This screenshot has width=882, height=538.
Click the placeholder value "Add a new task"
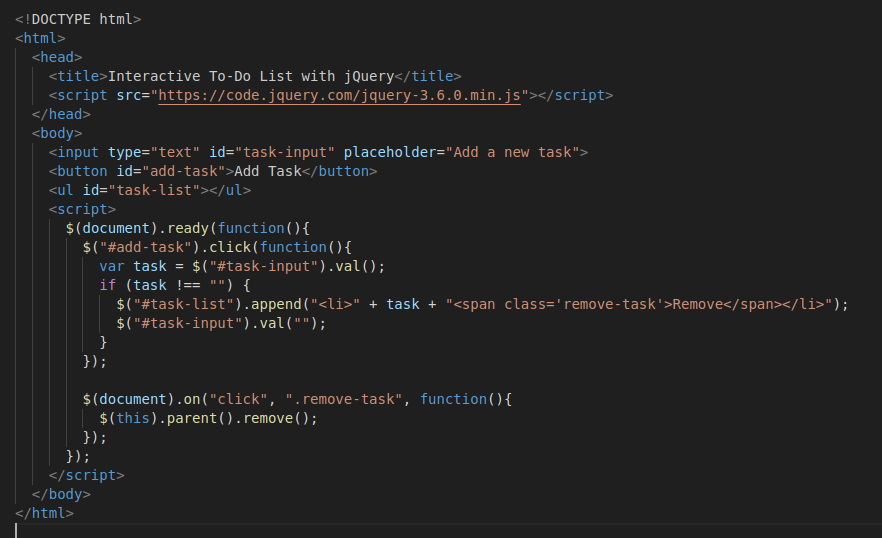[512, 152]
